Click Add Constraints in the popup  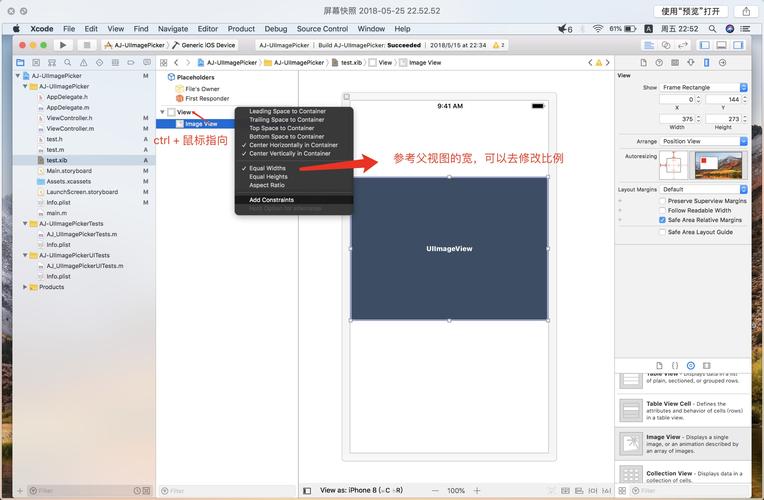click(271, 200)
